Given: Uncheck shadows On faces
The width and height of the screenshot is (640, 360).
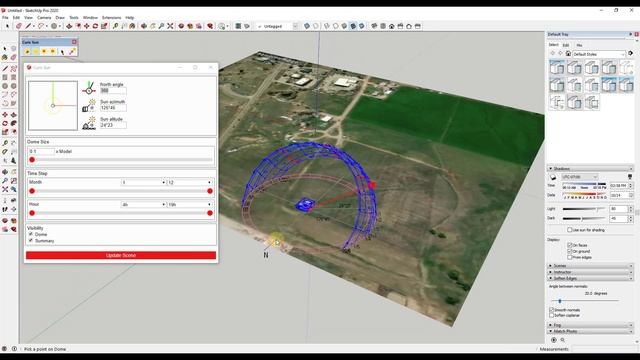Looking at the screenshot, I should click(569, 245).
